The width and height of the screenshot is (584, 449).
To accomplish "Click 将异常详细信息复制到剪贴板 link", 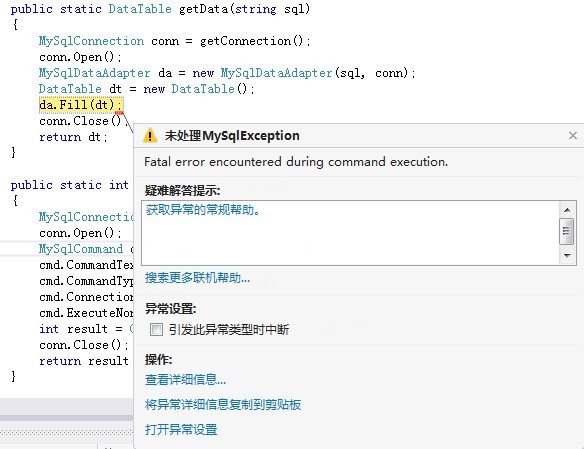I will 223,404.
